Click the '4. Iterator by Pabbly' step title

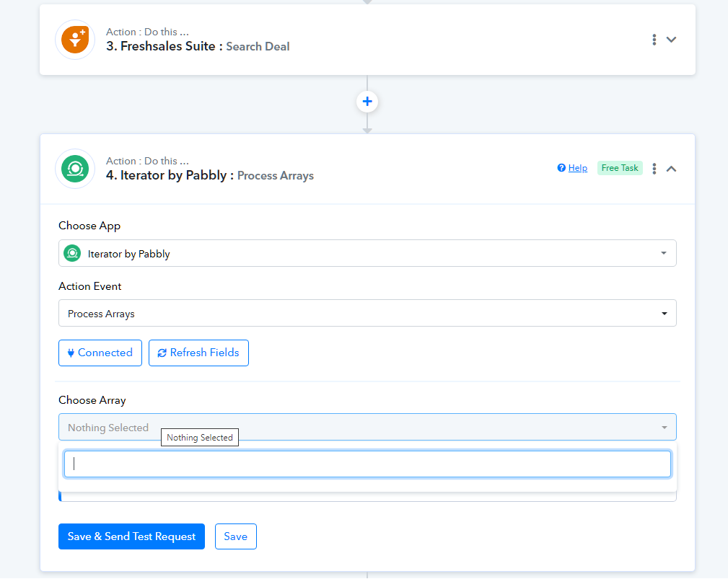[166, 175]
